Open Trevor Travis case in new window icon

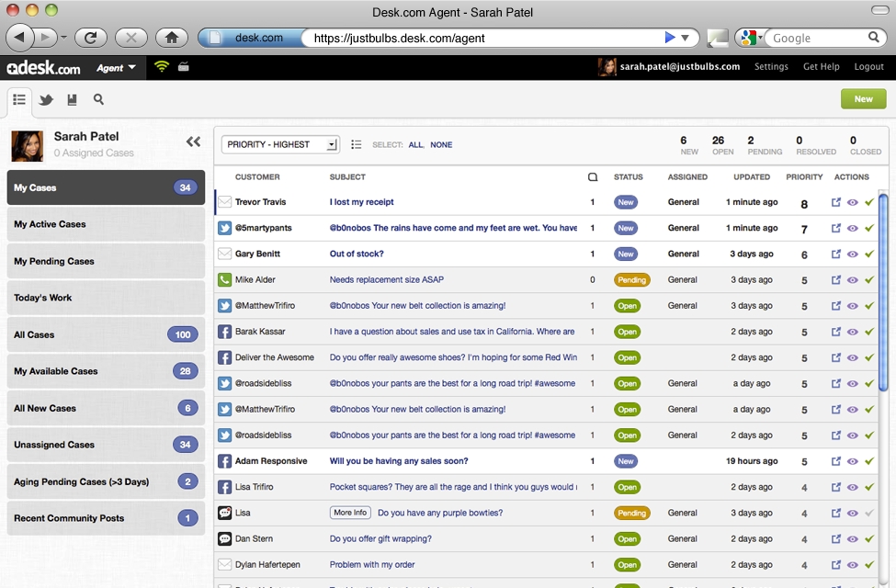coord(836,202)
